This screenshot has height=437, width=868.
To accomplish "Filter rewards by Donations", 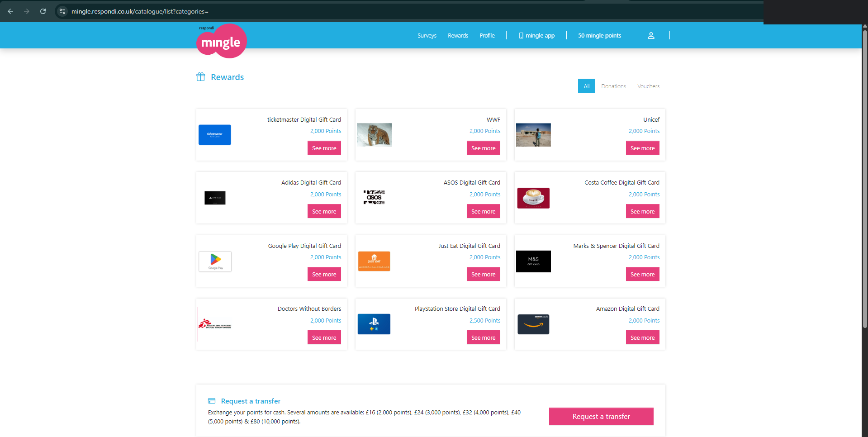I will pyautogui.click(x=613, y=86).
